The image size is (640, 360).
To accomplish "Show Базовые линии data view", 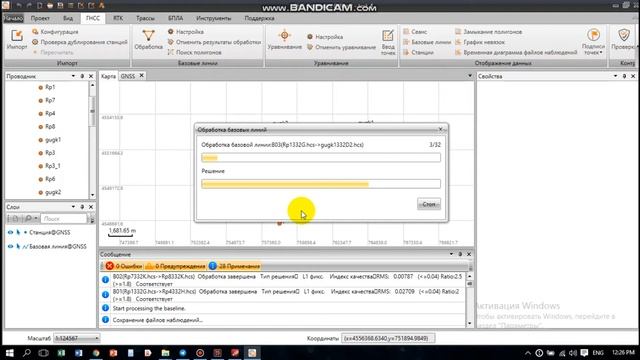I will coord(427,42).
